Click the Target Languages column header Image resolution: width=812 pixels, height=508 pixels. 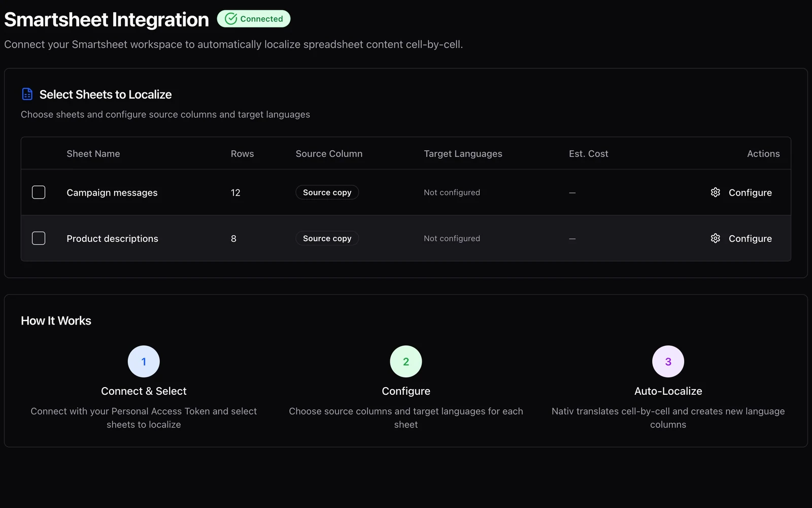click(463, 153)
